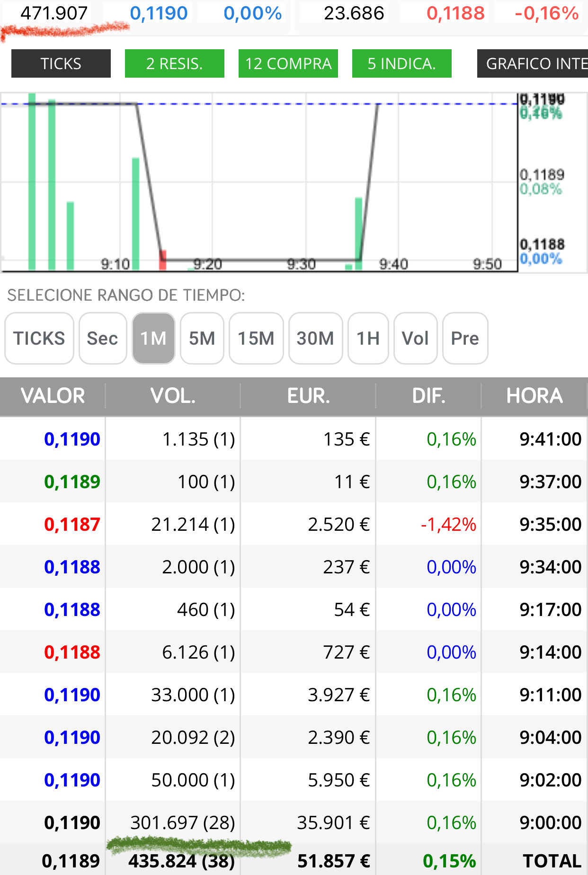This screenshot has width=588, height=875.
Task: Open the GRAFICO INTE tab
Action: [x=533, y=63]
